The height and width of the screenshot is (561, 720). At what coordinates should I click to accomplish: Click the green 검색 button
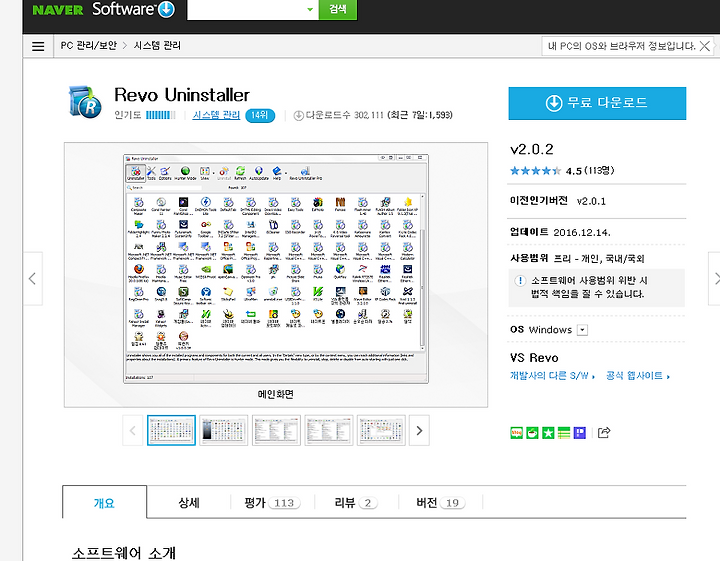click(338, 9)
